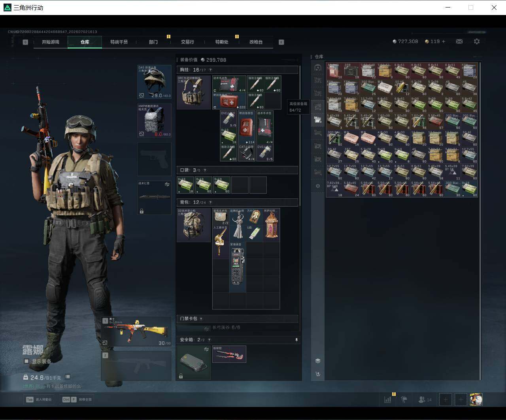Open the 改枪台 tab
Viewport: 506px width, 420px height.
click(256, 42)
